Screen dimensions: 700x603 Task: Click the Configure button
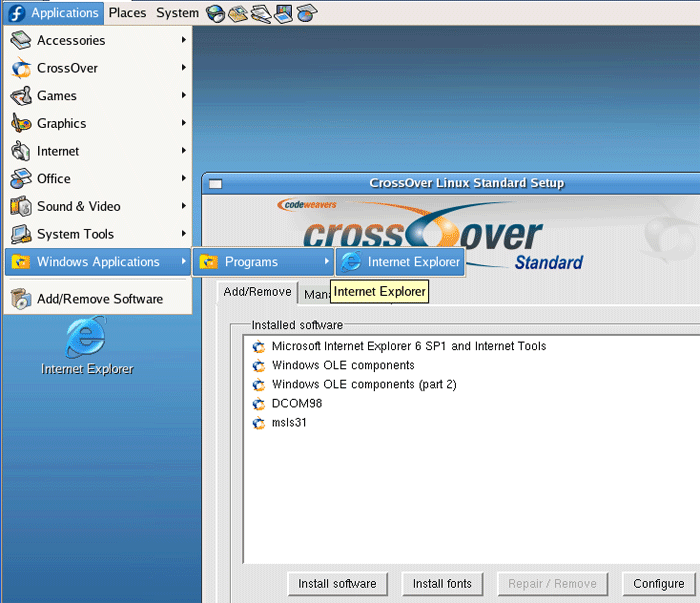[x=658, y=584]
